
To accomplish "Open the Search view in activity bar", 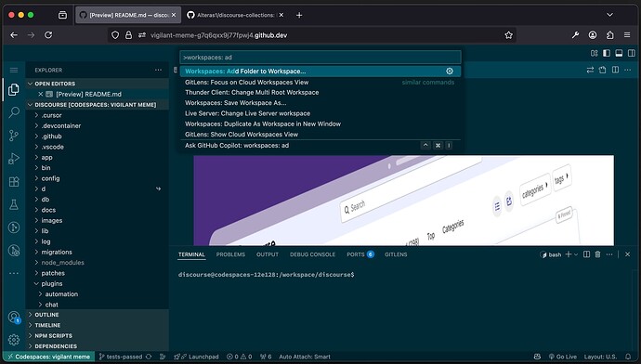I will tap(14, 112).
